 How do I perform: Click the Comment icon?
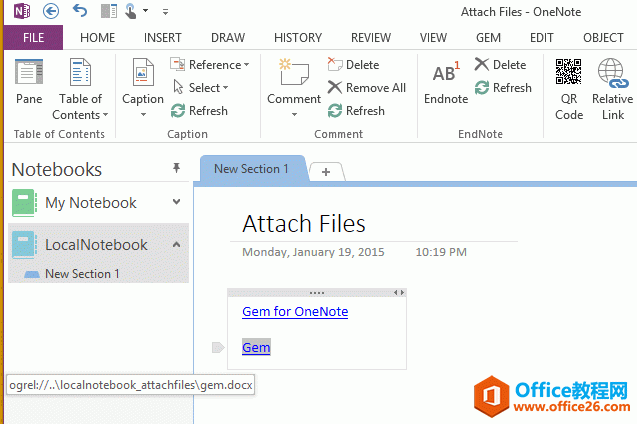(x=294, y=72)
